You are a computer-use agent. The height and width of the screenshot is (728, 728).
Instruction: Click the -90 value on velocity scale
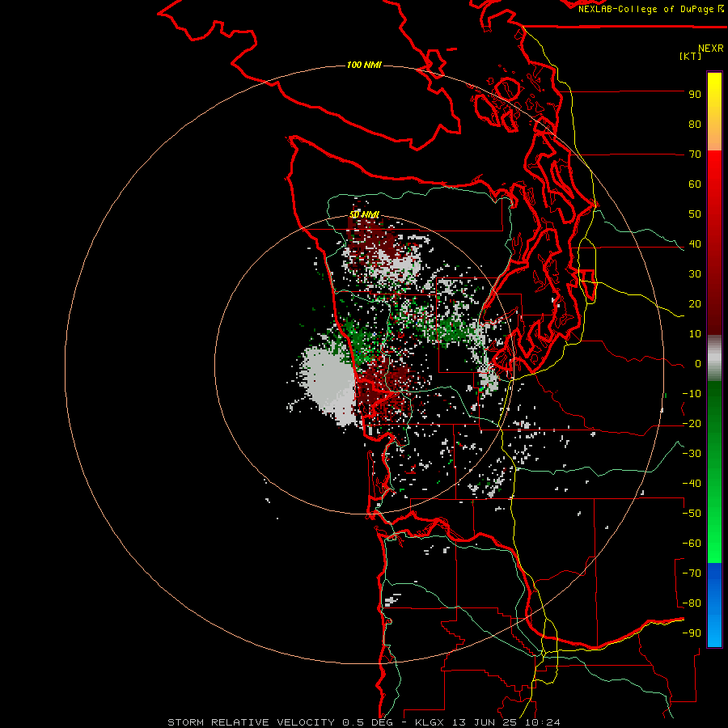[692, 633]
